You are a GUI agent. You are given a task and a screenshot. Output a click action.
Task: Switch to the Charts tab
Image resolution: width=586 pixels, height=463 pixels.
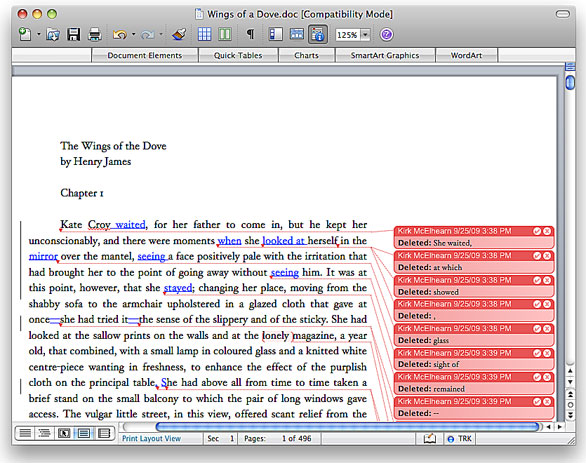[x=306, y=55]
